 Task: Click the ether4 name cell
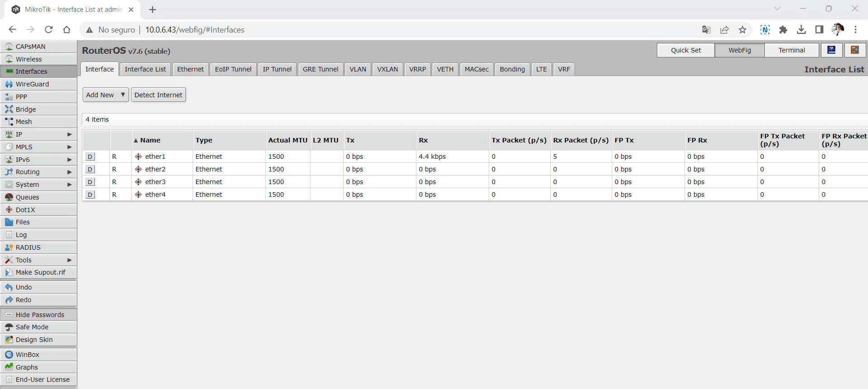click(161, 194)
